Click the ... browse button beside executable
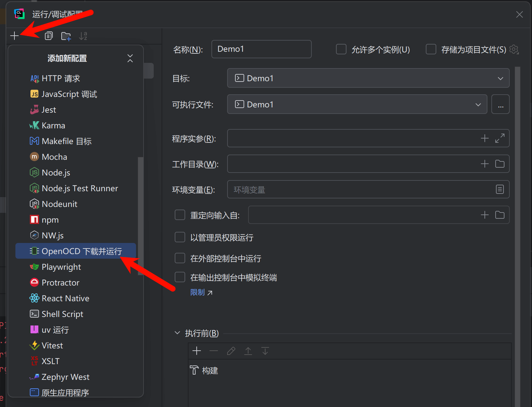This screenshot has width=532, height=407. [x=500, y=104]
